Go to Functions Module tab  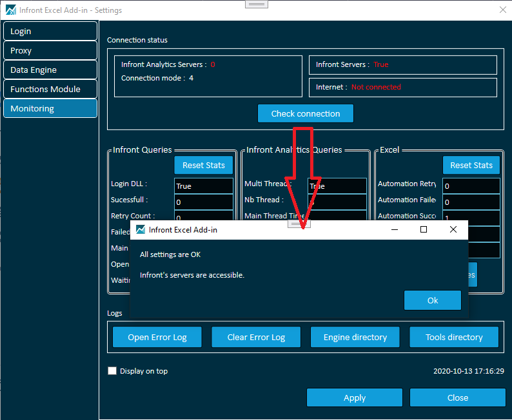tap(50, 90)
